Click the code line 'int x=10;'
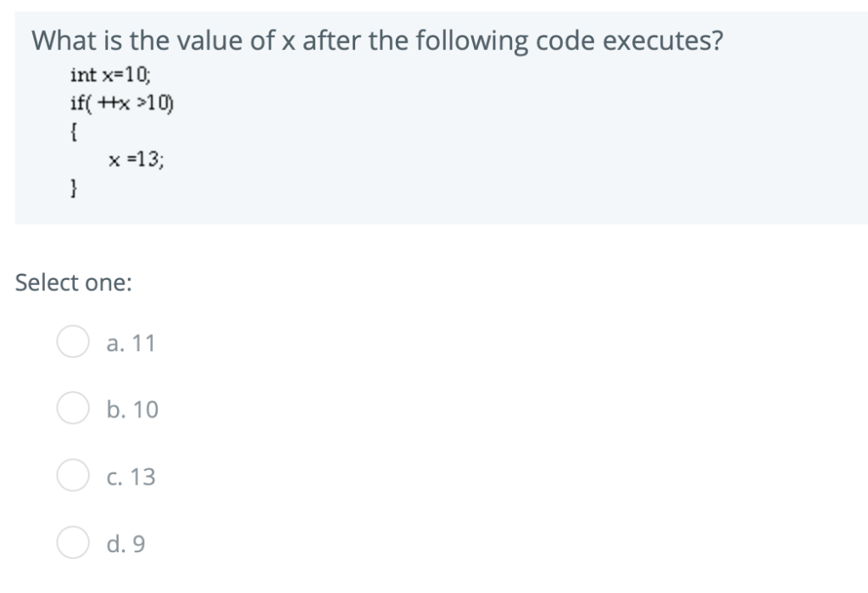 coord(110,75)
